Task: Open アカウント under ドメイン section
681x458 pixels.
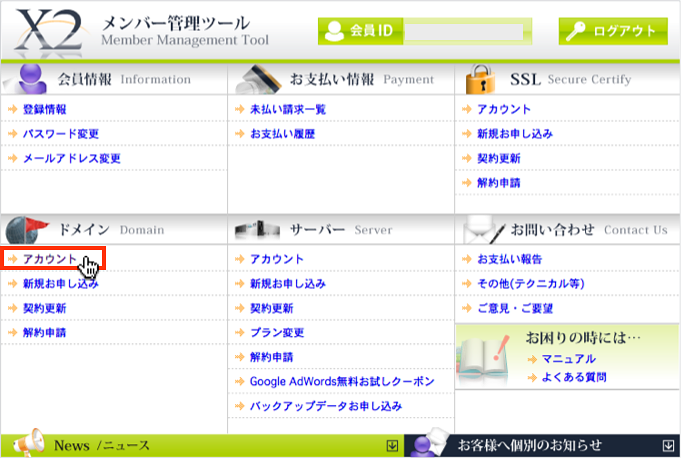Action: point(50,259)
